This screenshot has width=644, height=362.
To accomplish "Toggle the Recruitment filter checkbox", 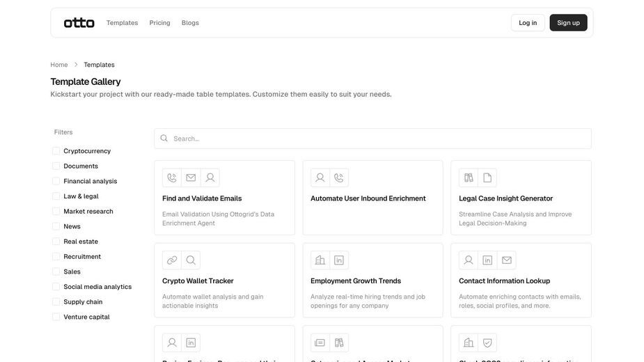I will coord(56,256).
